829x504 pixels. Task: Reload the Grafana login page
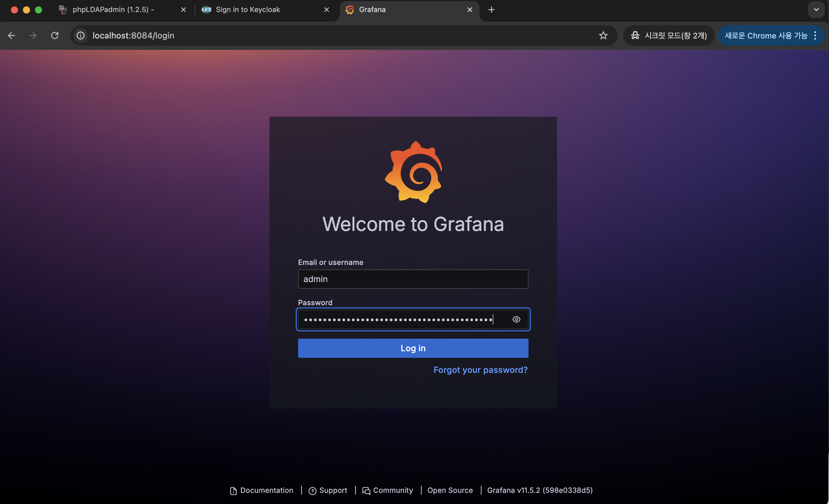(x=55, y=35)
